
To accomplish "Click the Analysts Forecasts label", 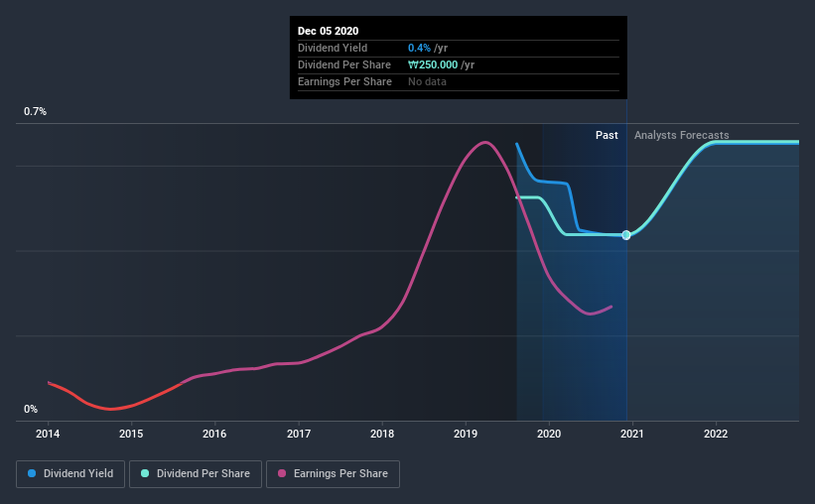I will click(681, 135).
